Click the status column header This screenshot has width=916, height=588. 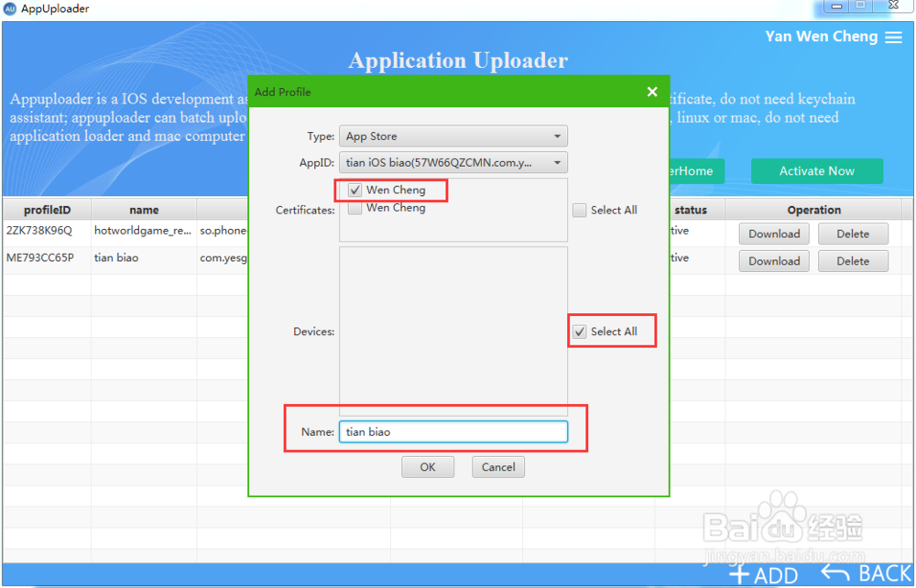click(x=691, y=210)
